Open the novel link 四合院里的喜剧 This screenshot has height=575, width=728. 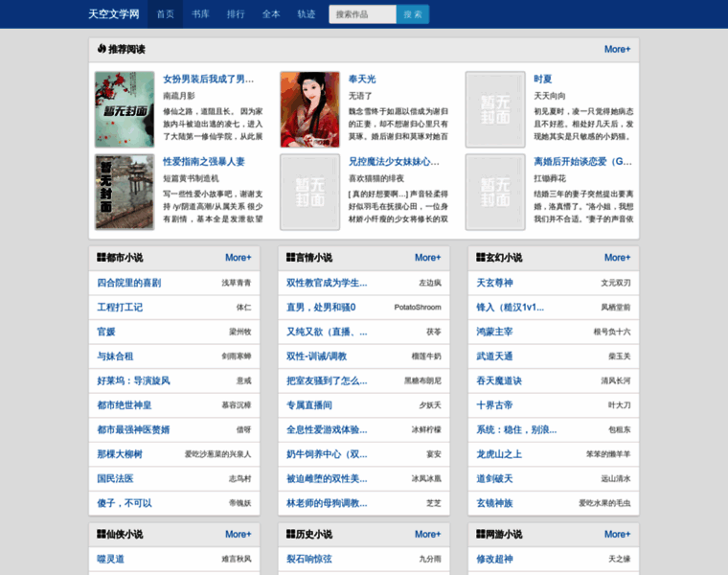click(128, 283)
